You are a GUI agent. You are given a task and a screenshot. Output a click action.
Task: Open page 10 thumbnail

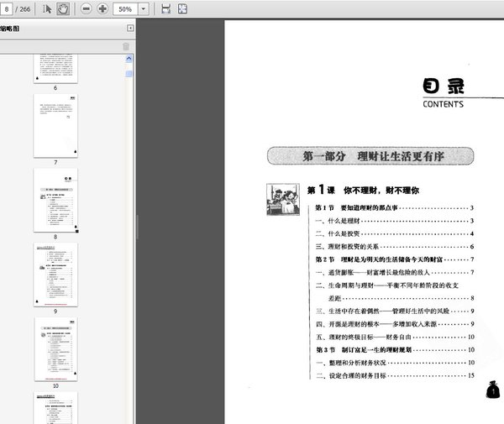click(x=56, y=349)
